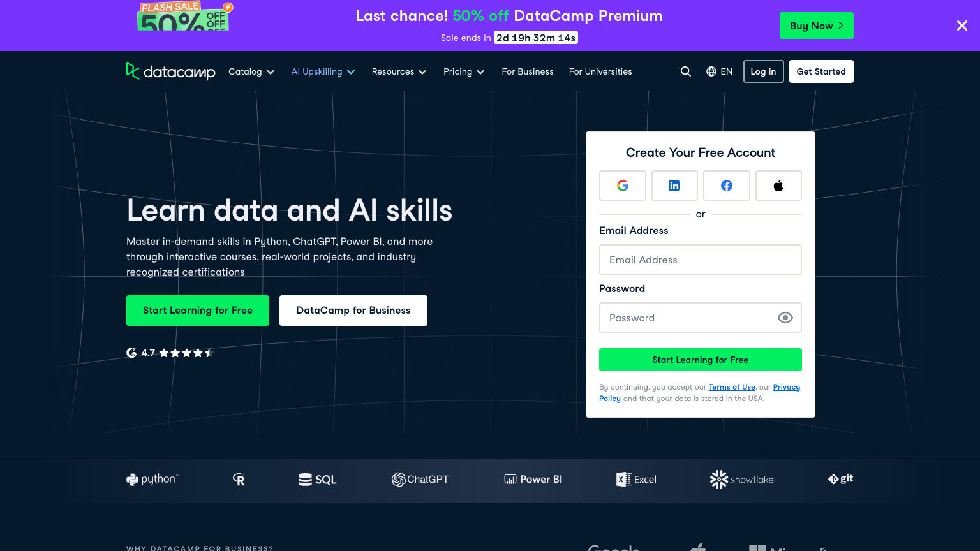Close the flash sale banner

tap(962, 26)
